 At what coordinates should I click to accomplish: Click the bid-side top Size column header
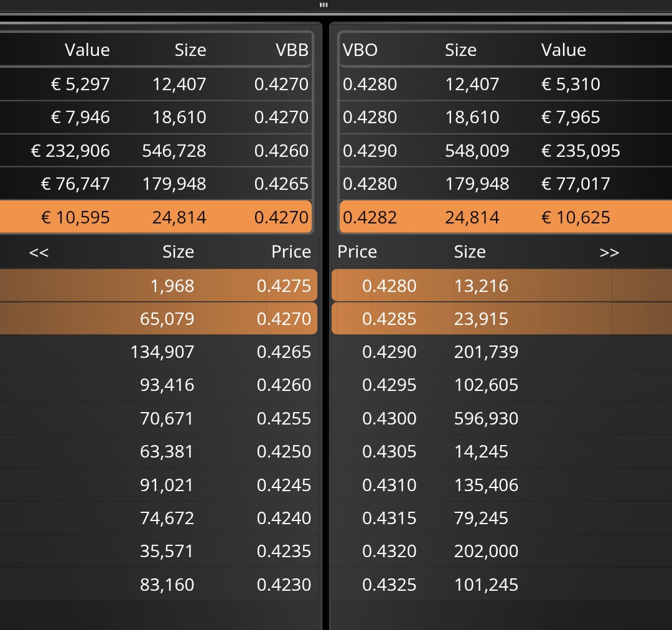coord(190,50)
